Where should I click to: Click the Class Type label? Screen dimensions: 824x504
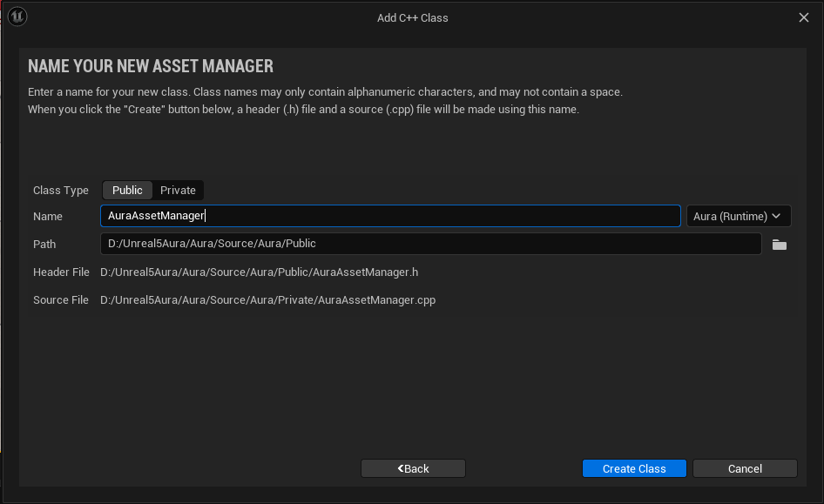61,191
